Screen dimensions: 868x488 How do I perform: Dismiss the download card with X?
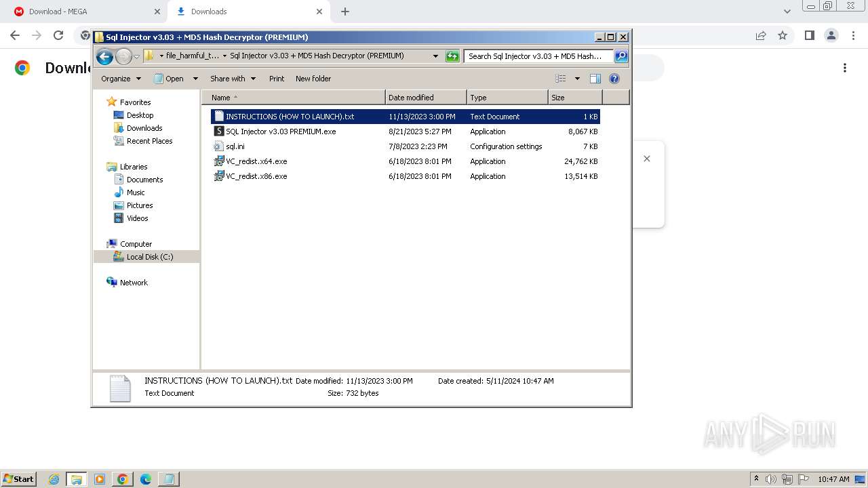pyautogui.click(x=647, y=159)
